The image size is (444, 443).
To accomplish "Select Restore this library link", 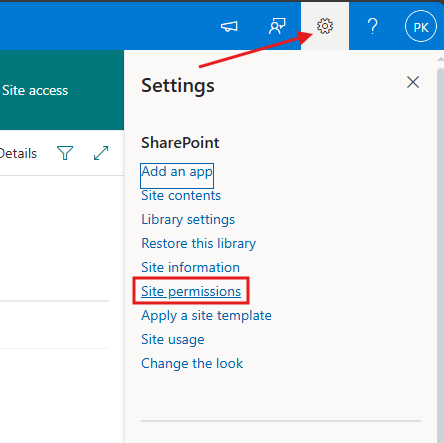I will (199, 244).
